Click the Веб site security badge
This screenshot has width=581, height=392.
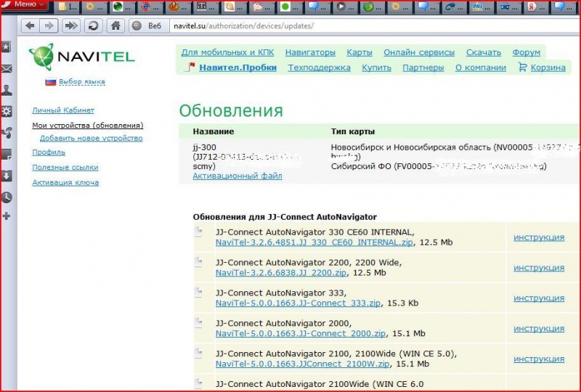pos(147,26)
